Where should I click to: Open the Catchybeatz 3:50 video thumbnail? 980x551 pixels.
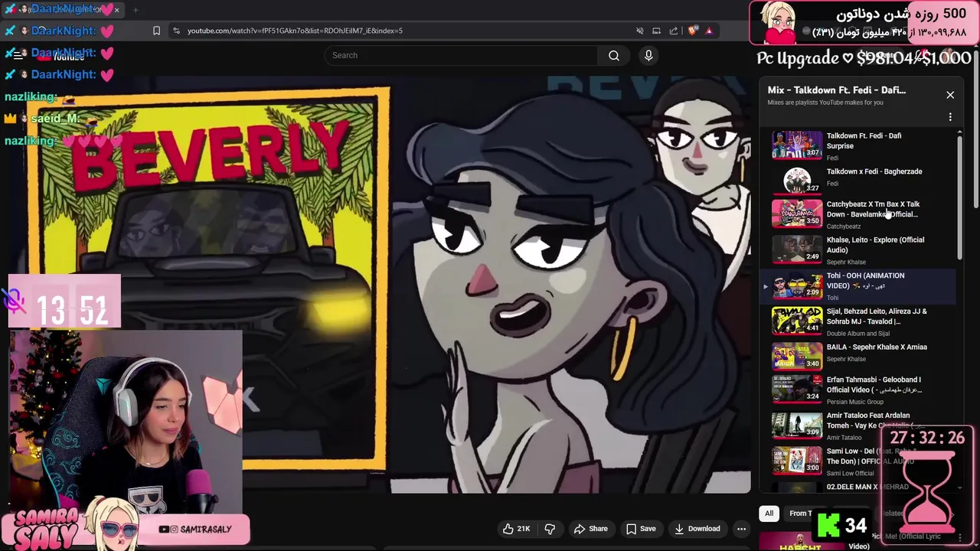tap(796, 213)
